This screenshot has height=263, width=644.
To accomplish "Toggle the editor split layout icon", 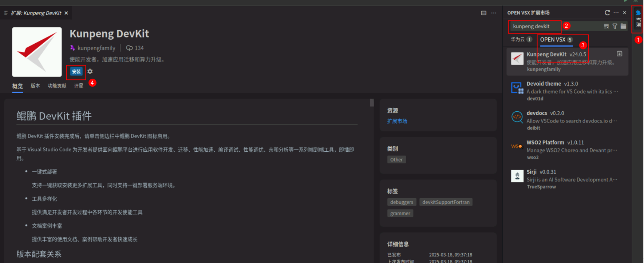I will [x=483, y=13].
